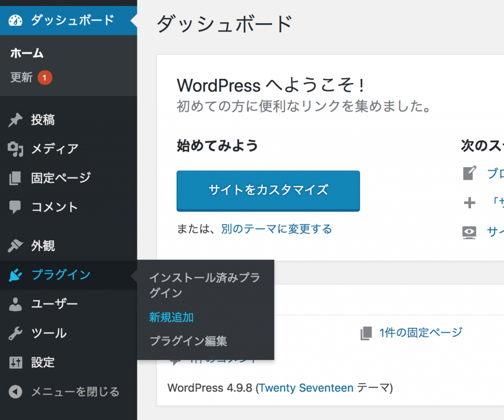The image size is (504, 420).
Task: Click 更新 showing the update badge
Action: [21, 77]
